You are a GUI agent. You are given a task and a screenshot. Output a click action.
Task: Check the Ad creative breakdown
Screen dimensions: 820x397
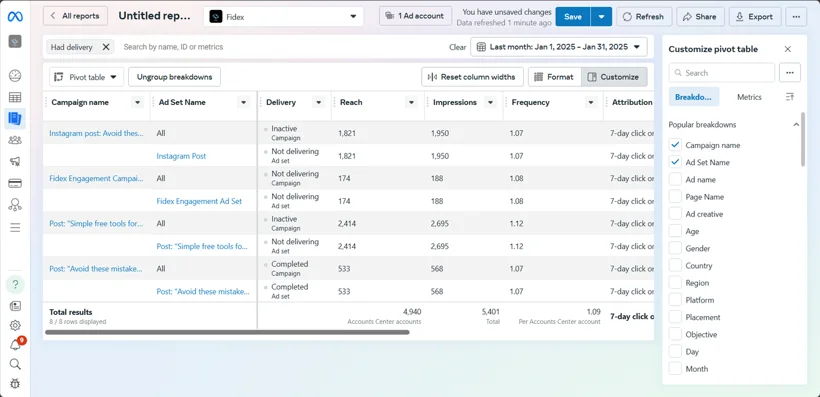[676, 214]
